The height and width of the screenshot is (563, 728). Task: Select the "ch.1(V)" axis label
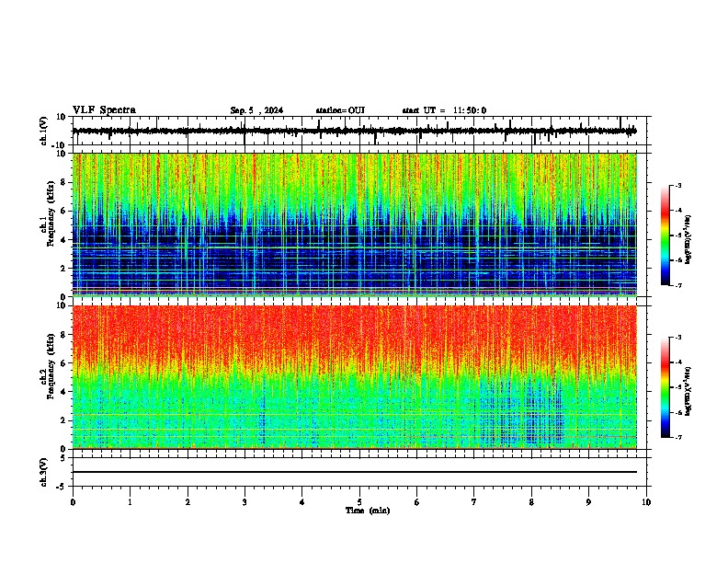(x=43, y=131)
